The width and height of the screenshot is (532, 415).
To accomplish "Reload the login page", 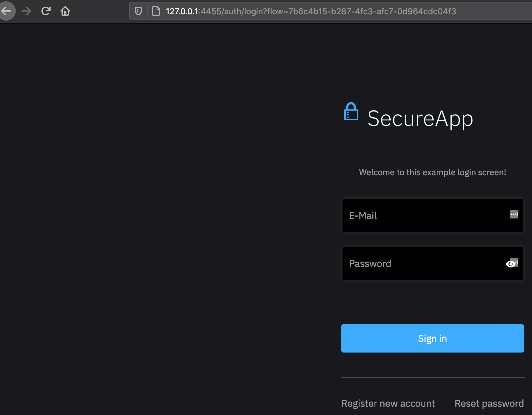I will [x=46, y=11].
